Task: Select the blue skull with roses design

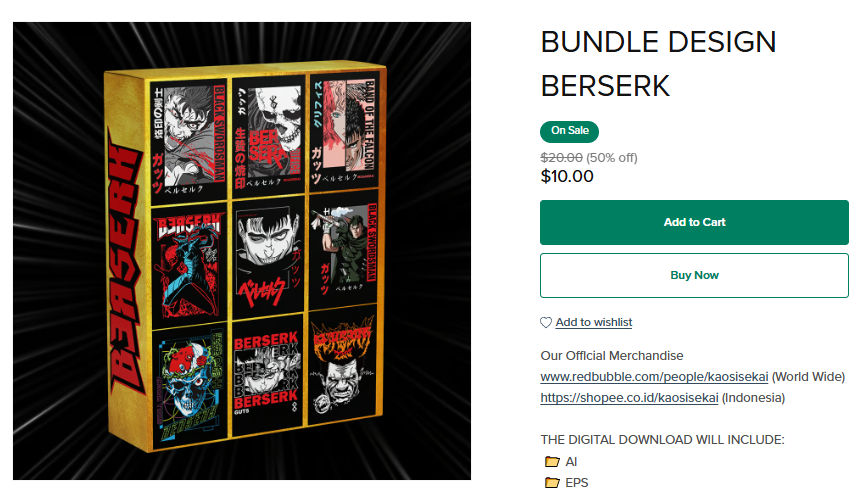Action: 190,384
